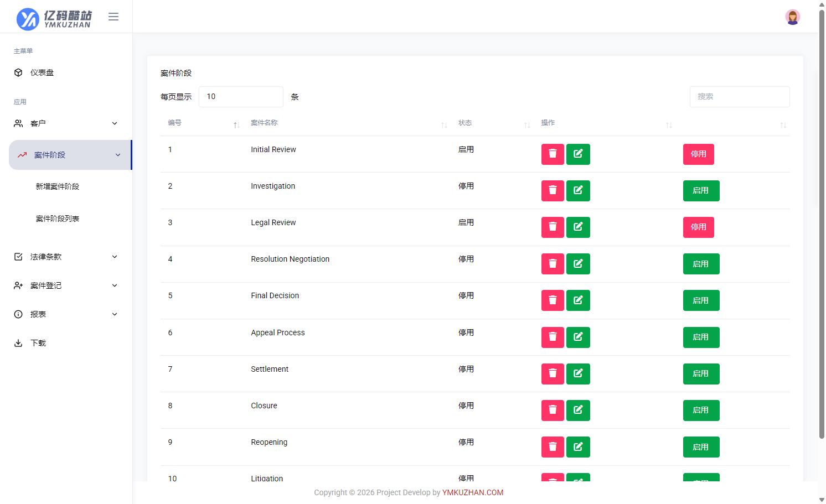Enable the Resolution Negotiation stage
The height and width of the screenshot is (504, 826).
click(x=701, y=264)
